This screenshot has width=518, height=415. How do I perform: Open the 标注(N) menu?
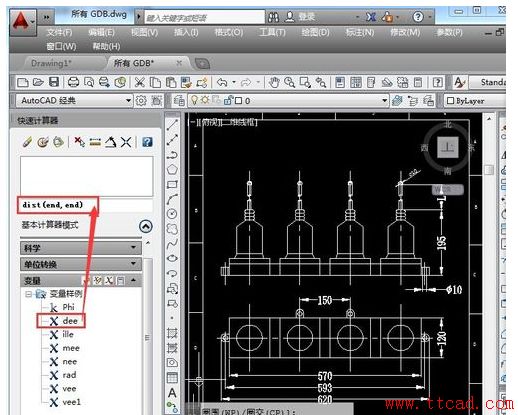[x=360, y=32]
